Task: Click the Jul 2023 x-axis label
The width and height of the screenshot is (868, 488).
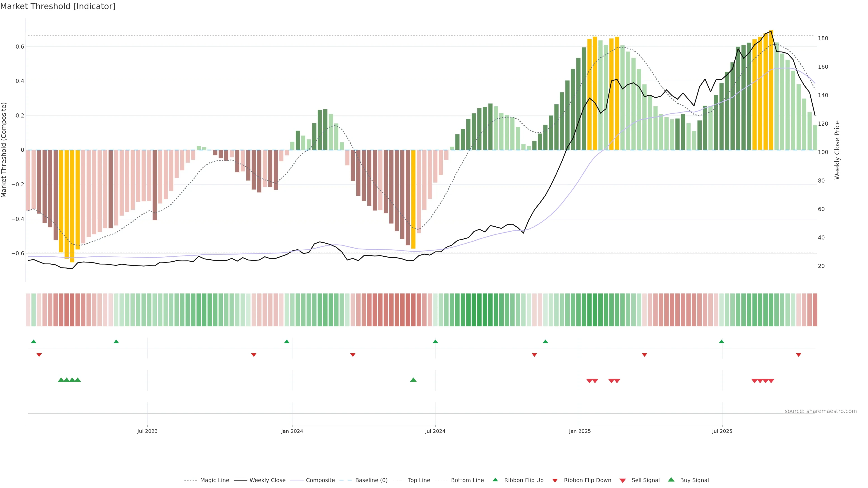Action: click(x=147, y=431)
